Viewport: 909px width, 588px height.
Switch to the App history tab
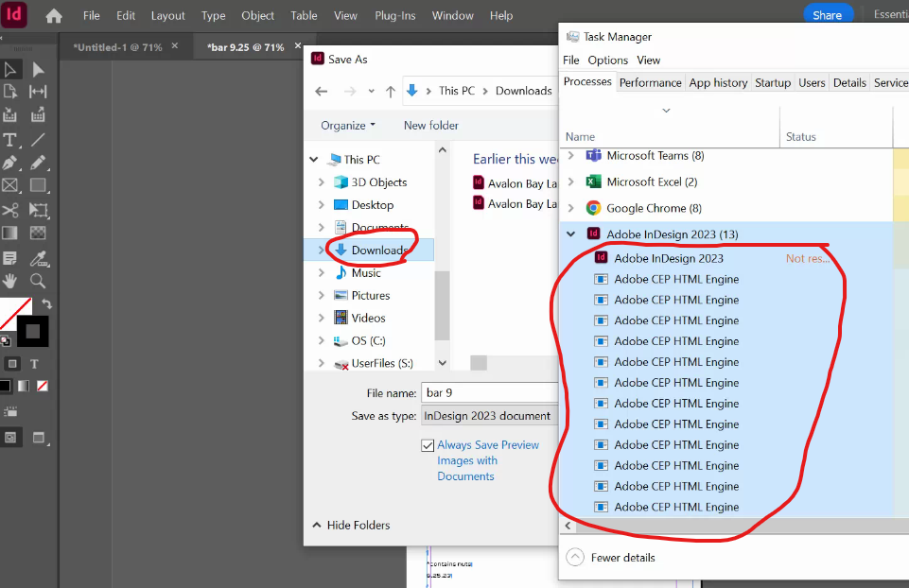click(x=718, y=82)
